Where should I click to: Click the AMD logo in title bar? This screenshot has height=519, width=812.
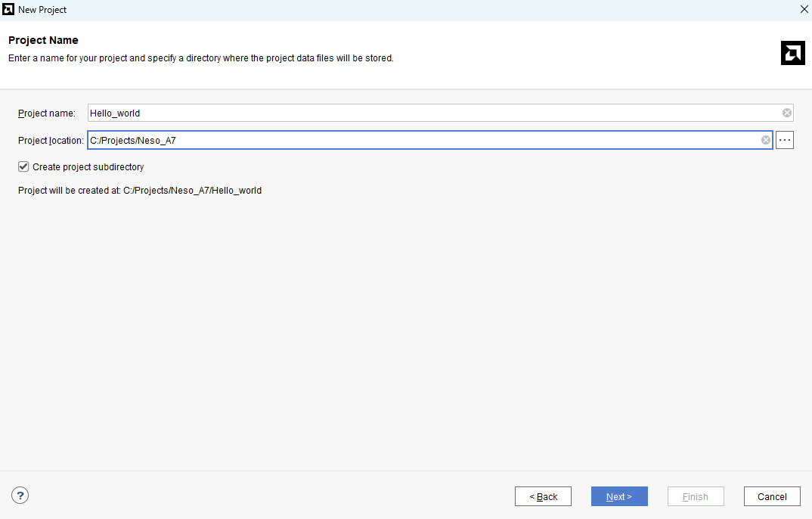(9, 10)
